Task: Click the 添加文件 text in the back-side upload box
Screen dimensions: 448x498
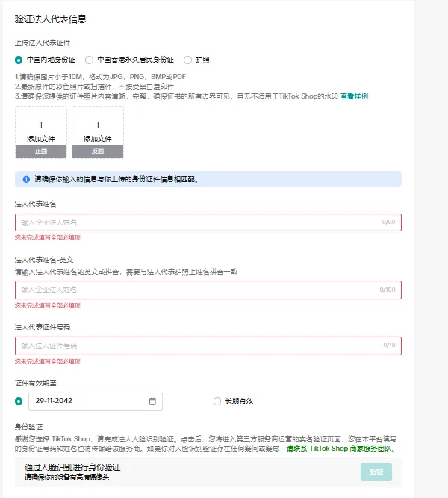Action: point(98,139)
